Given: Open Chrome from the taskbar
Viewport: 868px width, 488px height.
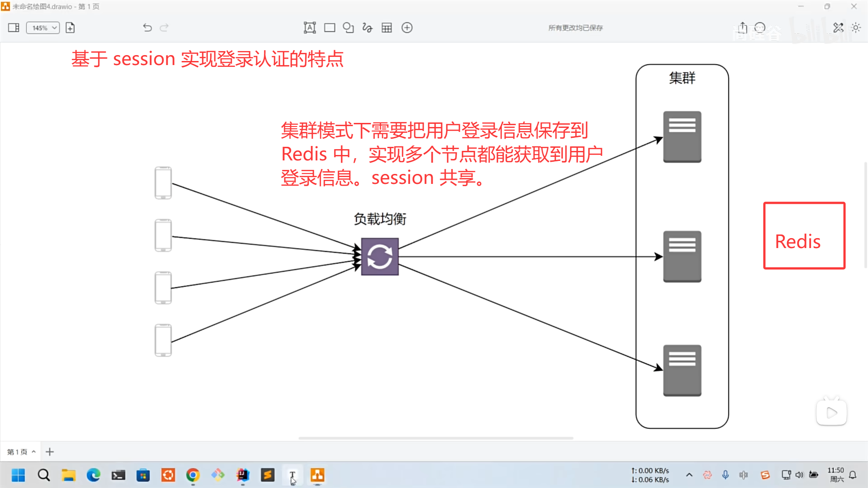Looking at the screenshot, I should [x=193, y=475].
